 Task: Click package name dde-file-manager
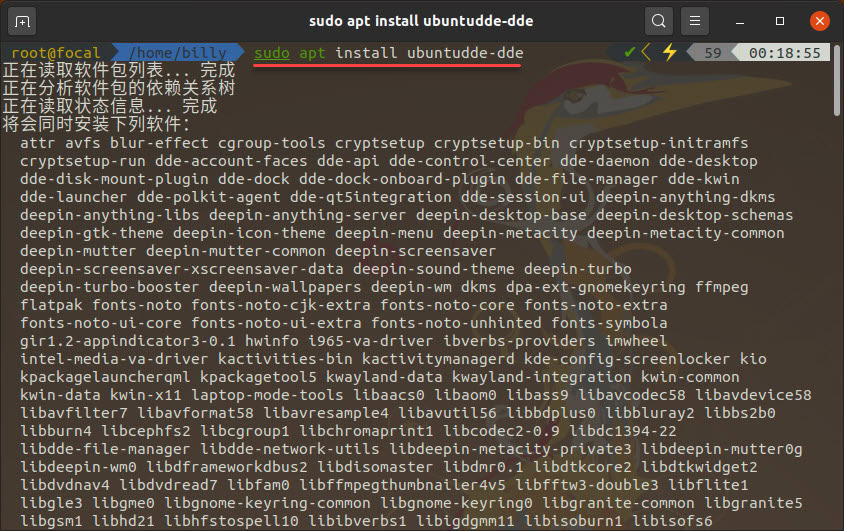[587, 179]
